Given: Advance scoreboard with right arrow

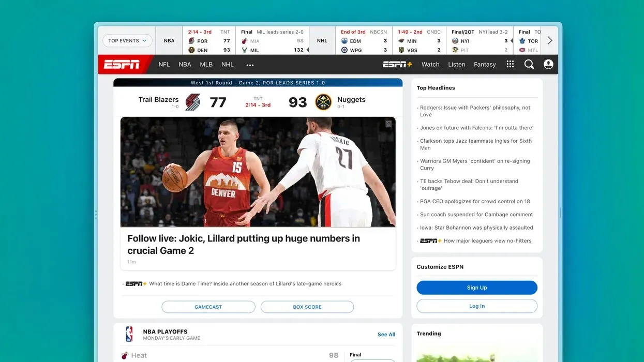Looking at the screenshot, I should click(549, 40).
